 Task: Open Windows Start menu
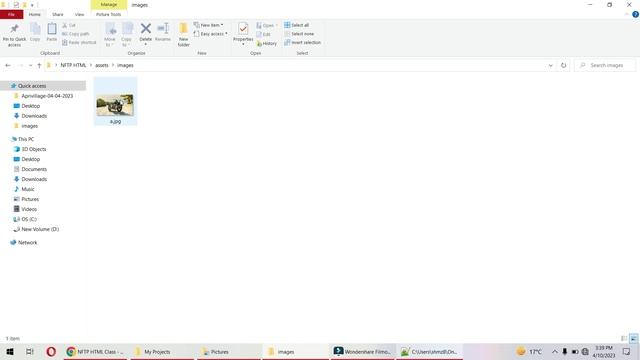click(10, 351)
